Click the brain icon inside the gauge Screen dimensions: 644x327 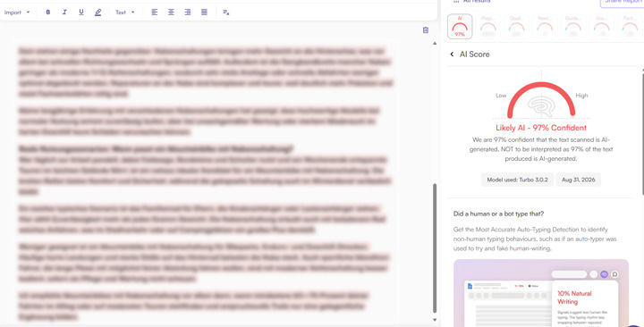pos(541,106)
